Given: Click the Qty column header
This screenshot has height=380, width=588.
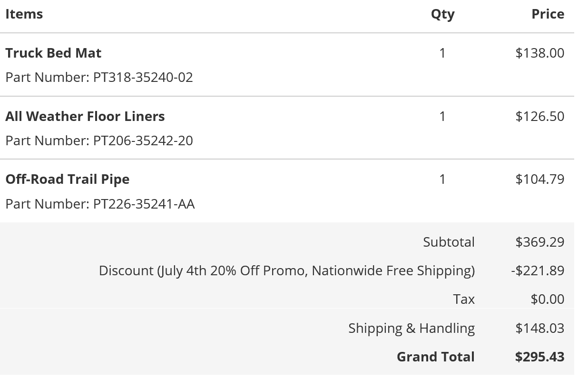Looking at the screenshot, I should click(443, 15).
